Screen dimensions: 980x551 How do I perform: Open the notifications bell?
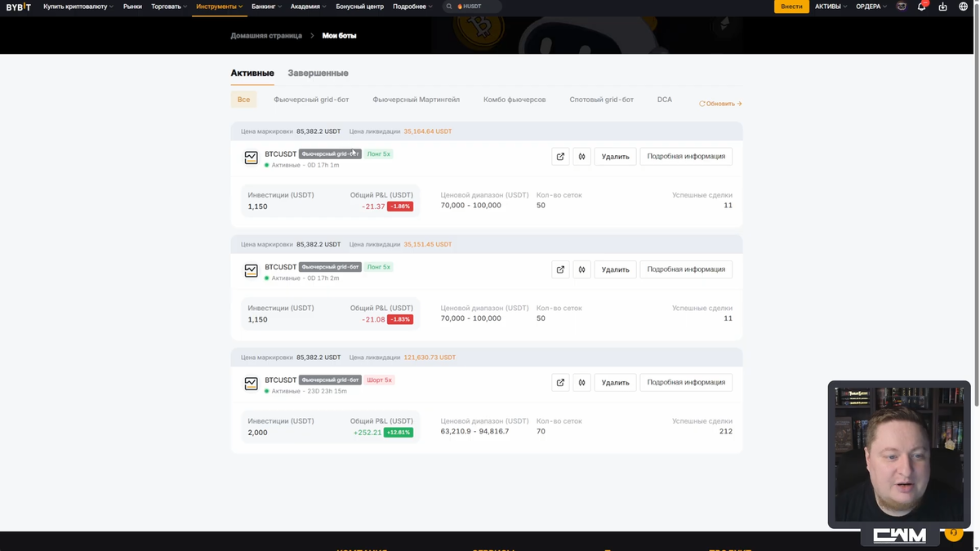pos(922,7)
